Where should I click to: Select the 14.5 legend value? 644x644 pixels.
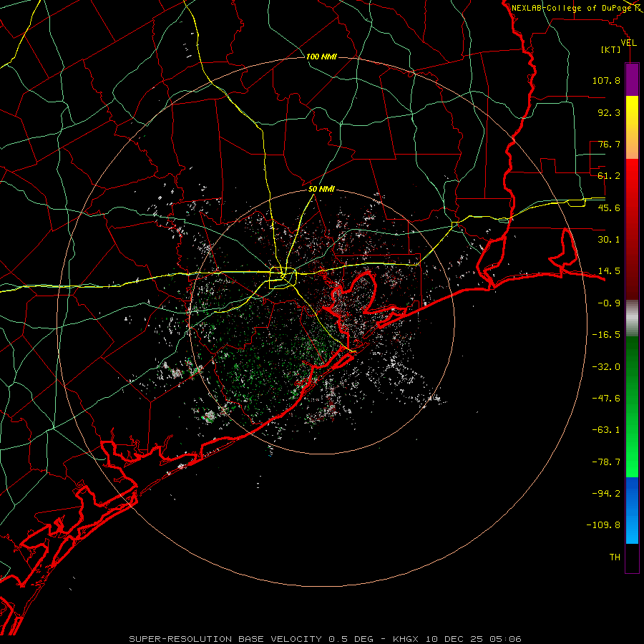[x=609, y=271]
